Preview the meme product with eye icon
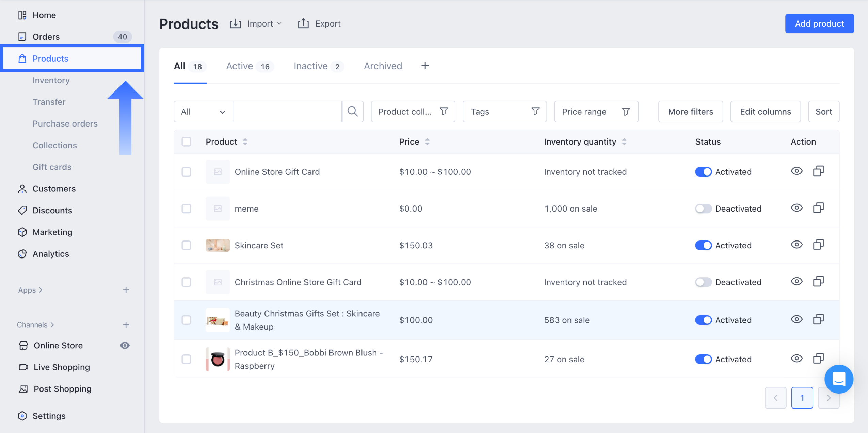The image size is (868, 433). (x=797, y=208)
